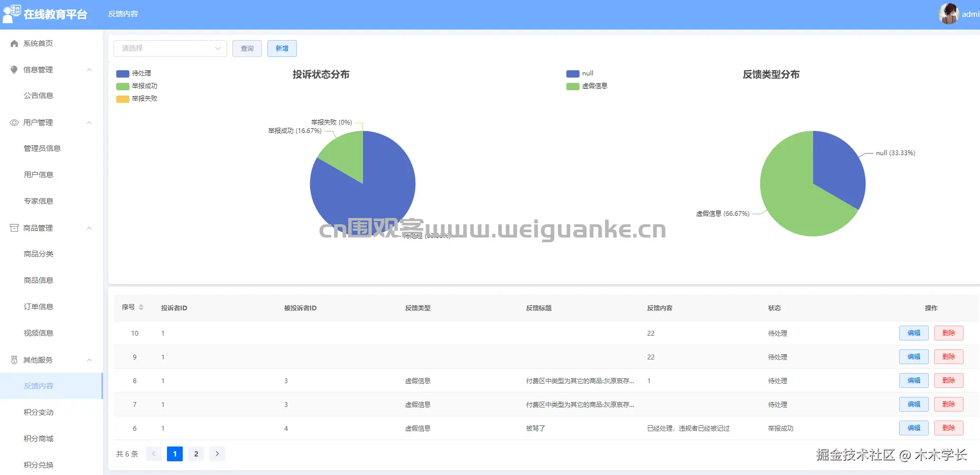Click the online education platform logo icon
Screen dimensions: 980x475
click(x=12, y=14)
